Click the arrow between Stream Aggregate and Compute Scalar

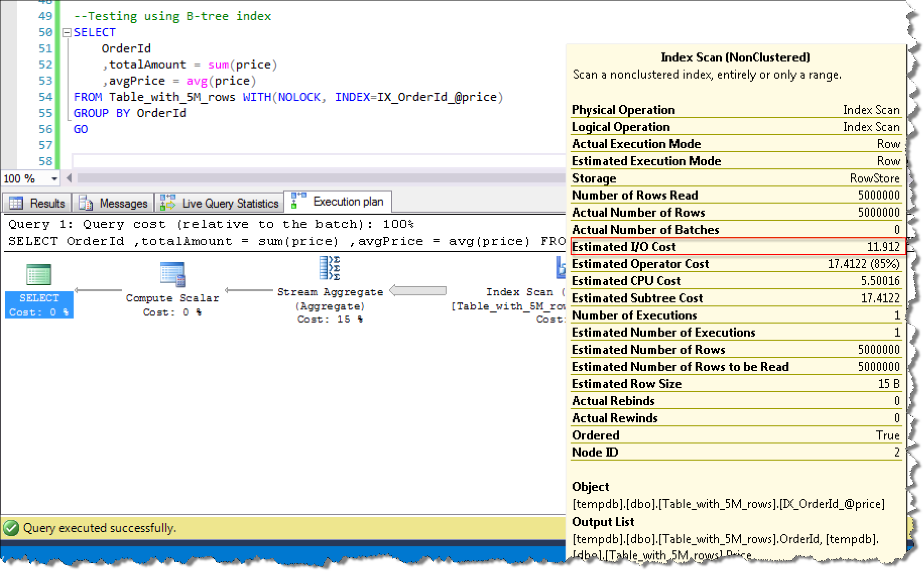[x=249, y=290]
